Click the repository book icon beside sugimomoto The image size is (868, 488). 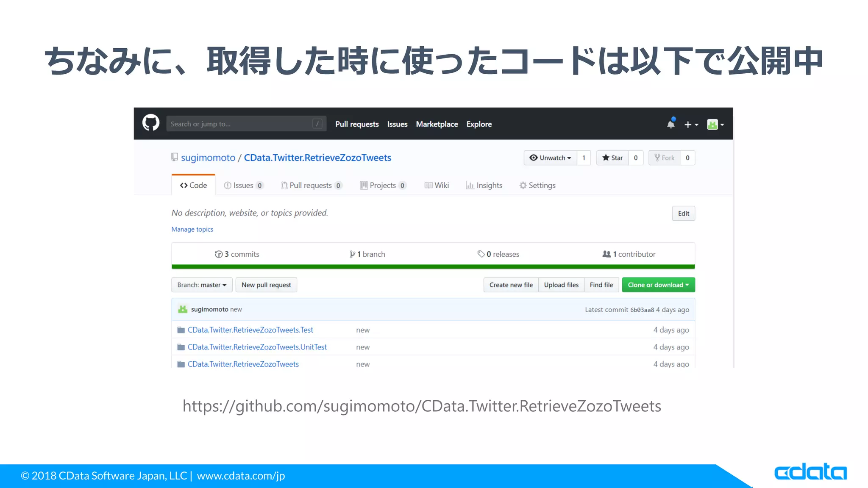(x=175, y=157)
